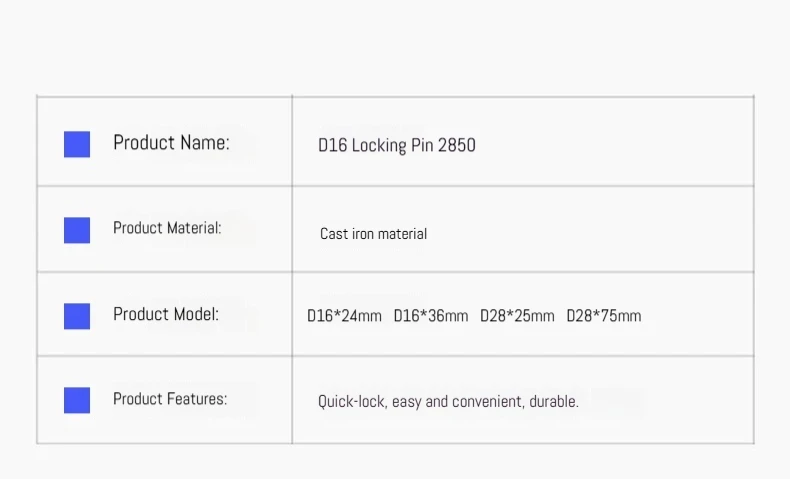790x479 pixels.
Task: Choose the D28*75mm model size
Action: (x=604, y=316)
